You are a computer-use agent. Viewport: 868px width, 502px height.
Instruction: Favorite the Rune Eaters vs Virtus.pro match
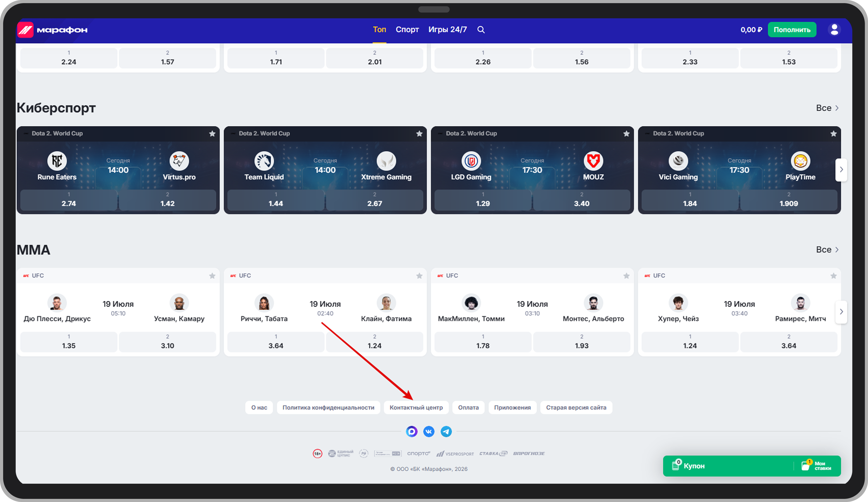[x=212, y=134]
